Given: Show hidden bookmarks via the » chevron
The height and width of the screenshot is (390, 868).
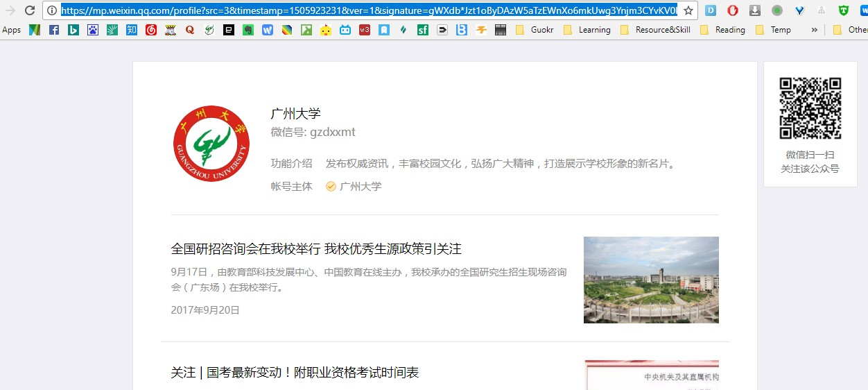Looking at the screenshot, I should coord(814,30).
